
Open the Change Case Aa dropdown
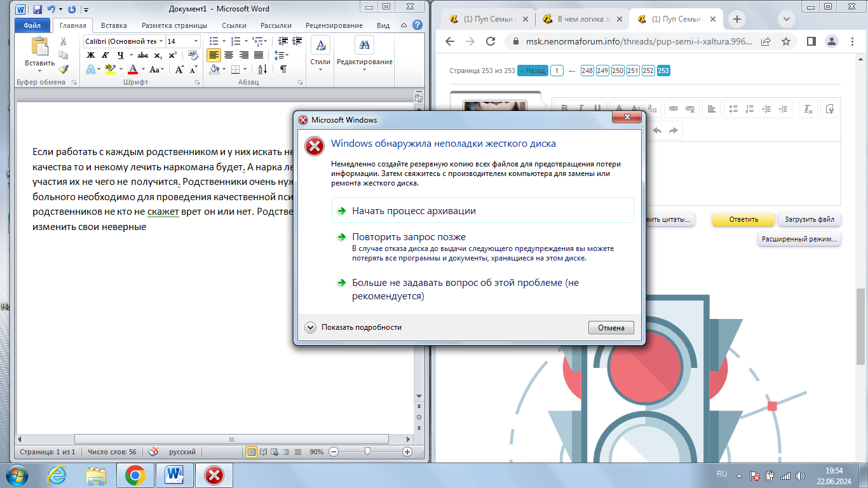pyautogui.click(x=156, y=69)
